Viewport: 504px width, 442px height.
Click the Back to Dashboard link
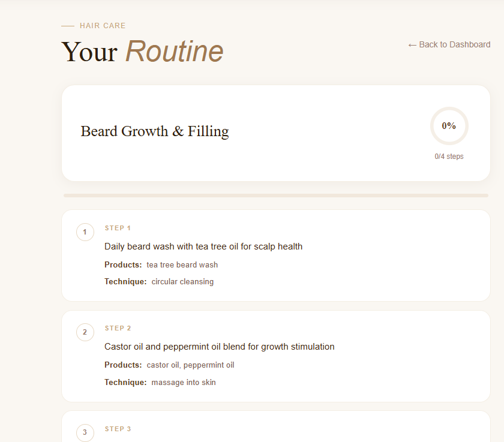coord(449,44)
